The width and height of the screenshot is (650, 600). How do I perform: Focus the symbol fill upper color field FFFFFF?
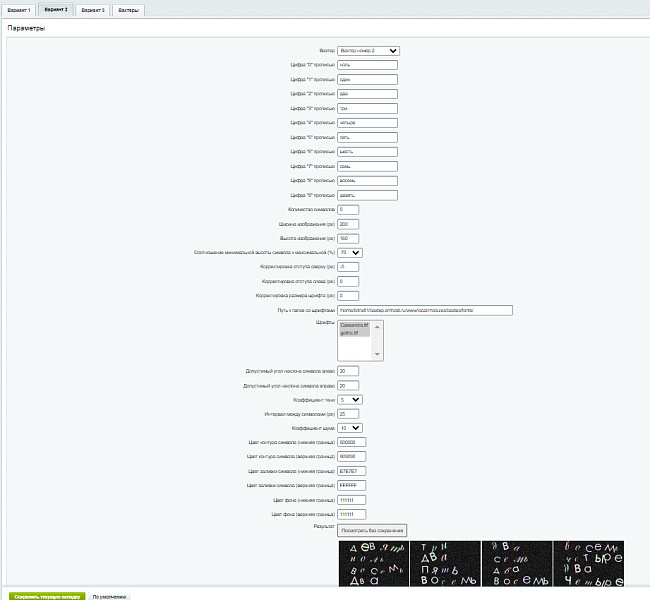tap(352, 485)
